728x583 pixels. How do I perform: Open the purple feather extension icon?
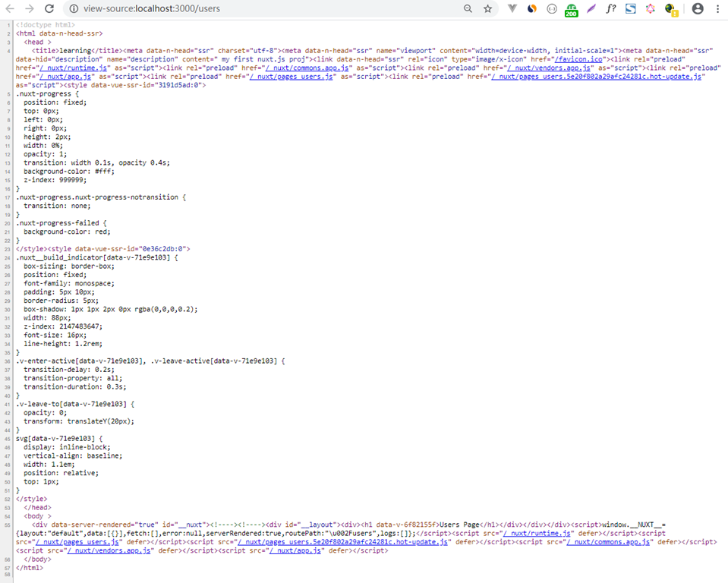point(591,8)
